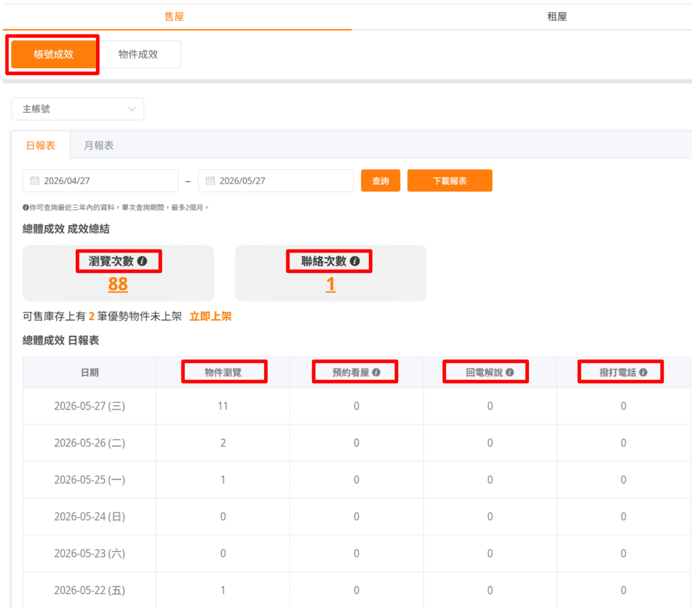Switch to 月報表 tab
Image resolution: width=697 pixels, height=616 pixels.
pos(99,146)
